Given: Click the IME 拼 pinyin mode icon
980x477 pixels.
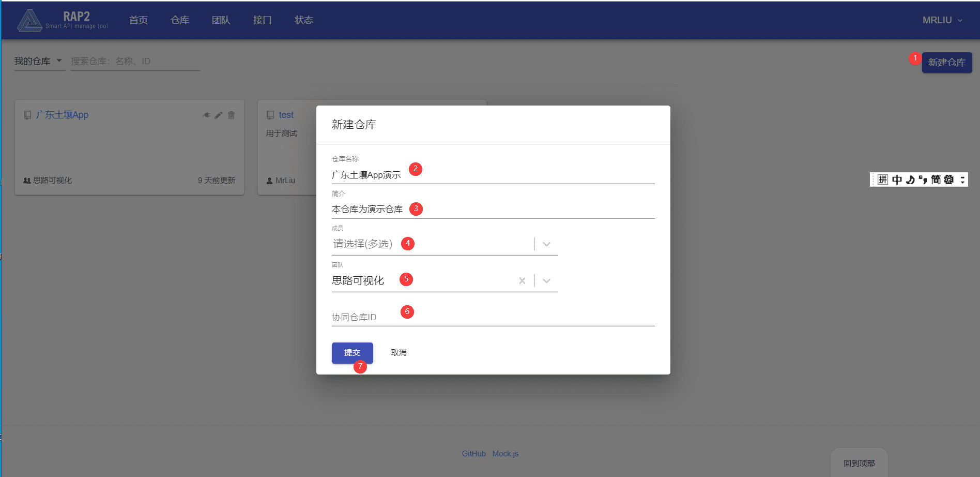Looking at the screenshot, I should [883, 180].
